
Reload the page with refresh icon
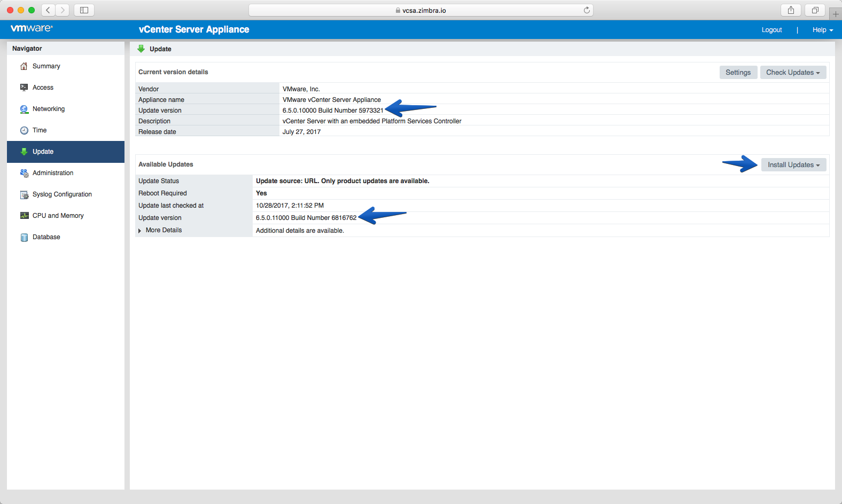coord(587,10)
